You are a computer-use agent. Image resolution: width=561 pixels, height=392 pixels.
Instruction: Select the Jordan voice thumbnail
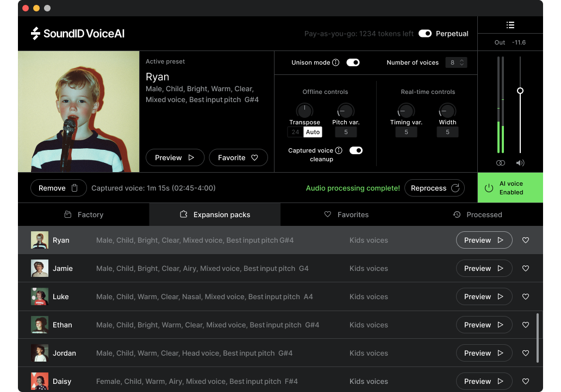click(39, 353)
